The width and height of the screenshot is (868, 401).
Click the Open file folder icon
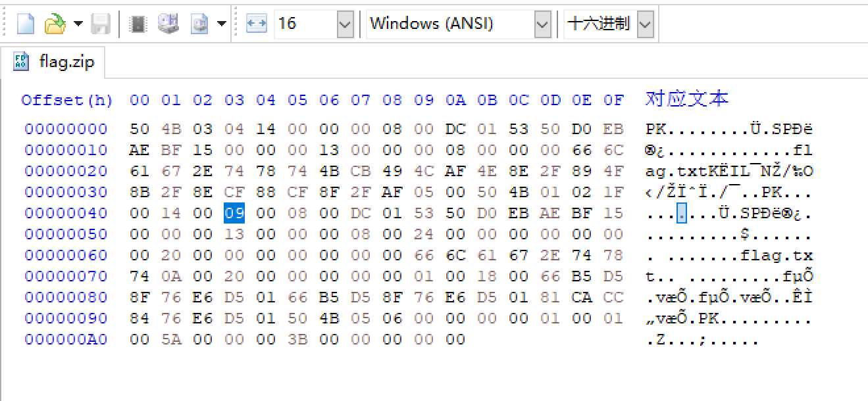pos(55,24)
